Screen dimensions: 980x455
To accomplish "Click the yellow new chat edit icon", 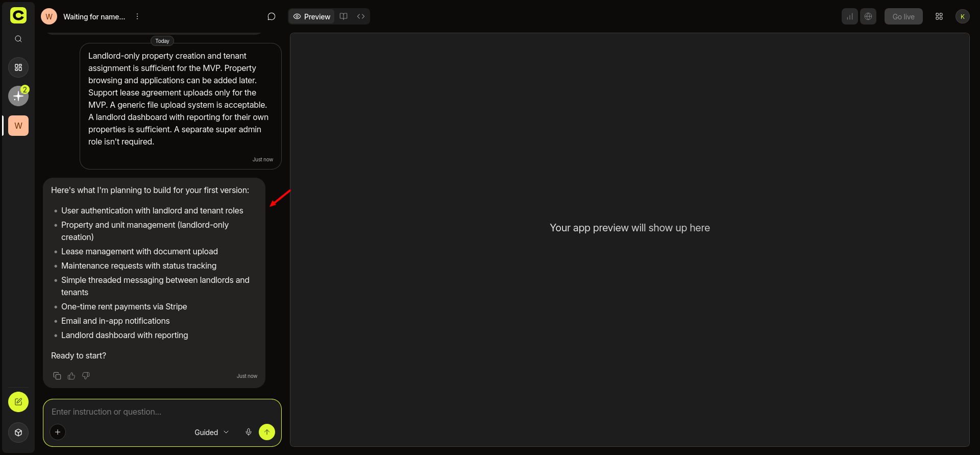I will 18,402.
